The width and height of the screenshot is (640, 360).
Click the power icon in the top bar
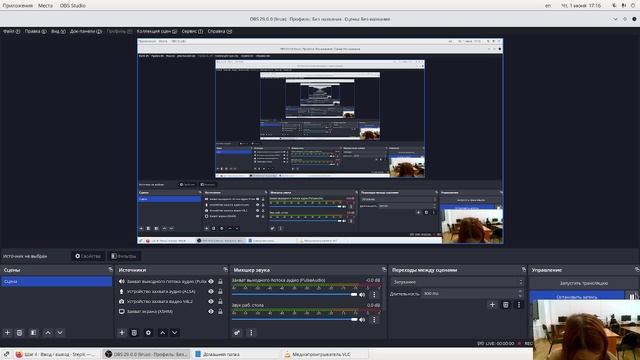[633, 6]
